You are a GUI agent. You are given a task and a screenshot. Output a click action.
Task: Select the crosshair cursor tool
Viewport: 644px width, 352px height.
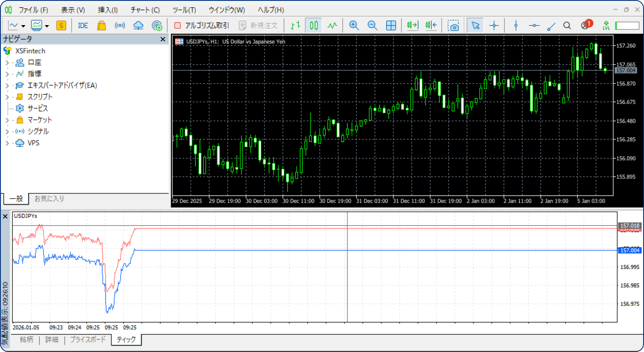(494, 26)
